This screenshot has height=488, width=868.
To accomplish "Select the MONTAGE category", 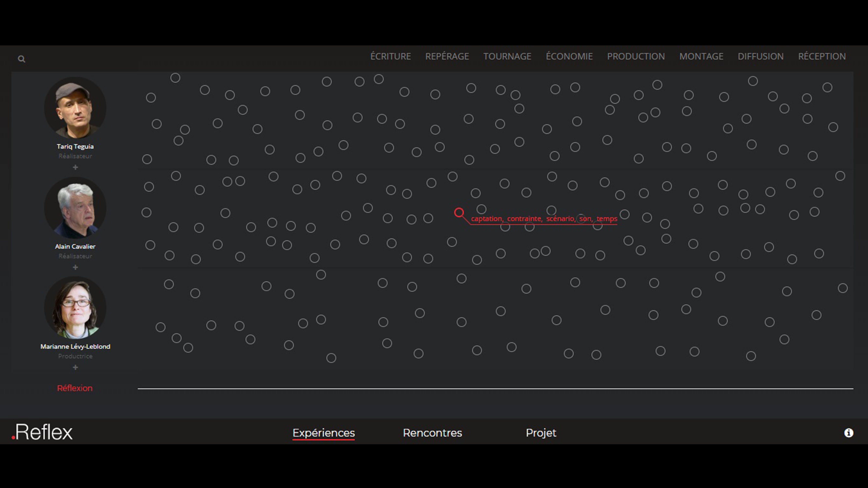I will point(701,56).
